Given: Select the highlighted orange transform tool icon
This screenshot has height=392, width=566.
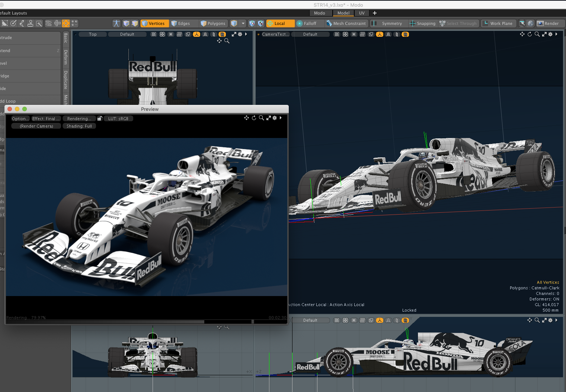Looking at the screenshot, I should click(66, 23).
